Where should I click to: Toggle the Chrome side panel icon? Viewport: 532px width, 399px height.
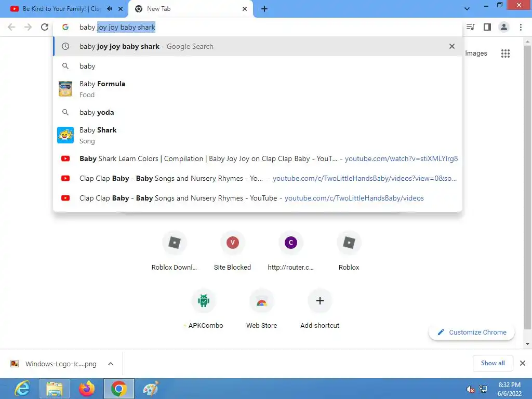tap(487, 27)
